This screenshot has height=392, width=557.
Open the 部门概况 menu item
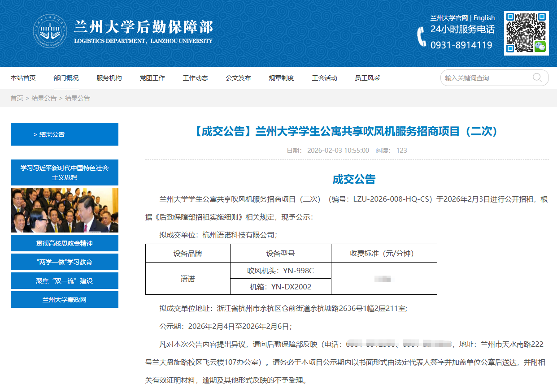click(x=66, y=78)
